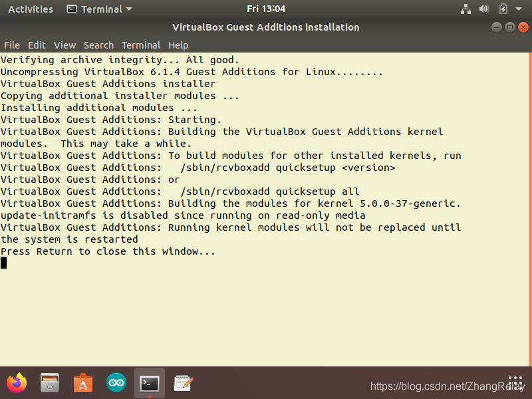532x399 pixels.
Task: Click the terminal block cursor
Action: 4,263
